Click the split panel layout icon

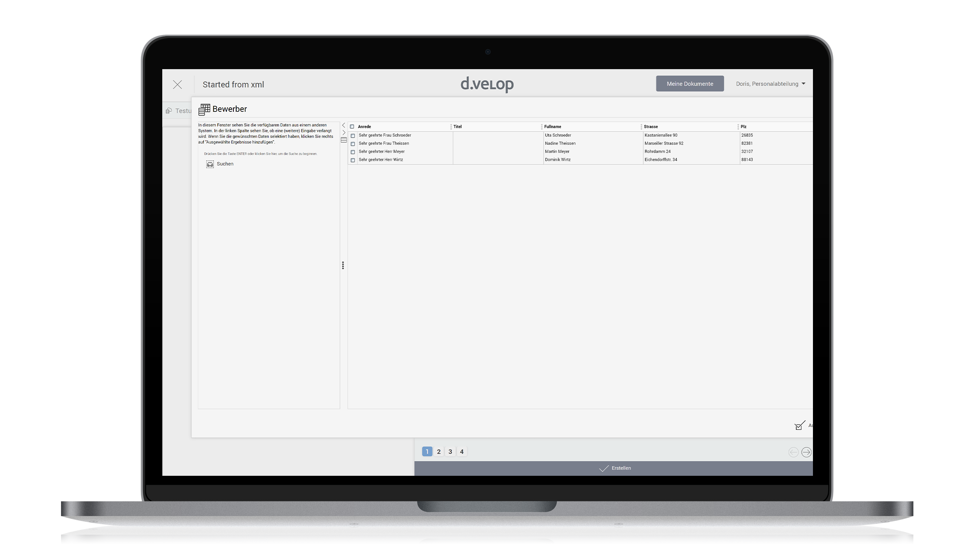point(344,140)
